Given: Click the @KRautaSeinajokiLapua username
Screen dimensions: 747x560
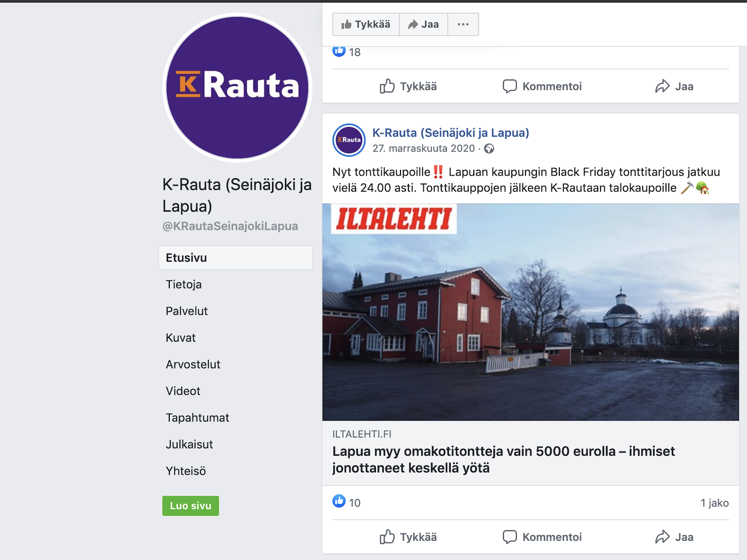Looking at the screenshot, I should click(x=230, y=226).
